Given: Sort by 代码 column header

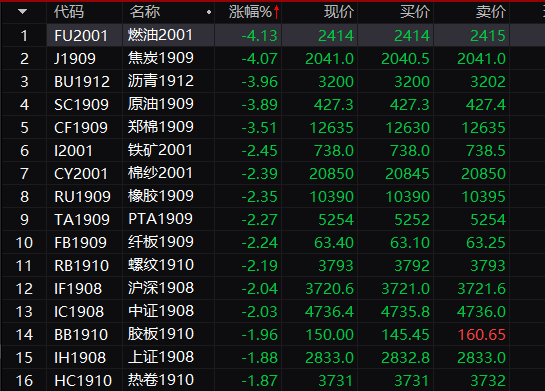Looking at the screenshot, I should point(69,12).
